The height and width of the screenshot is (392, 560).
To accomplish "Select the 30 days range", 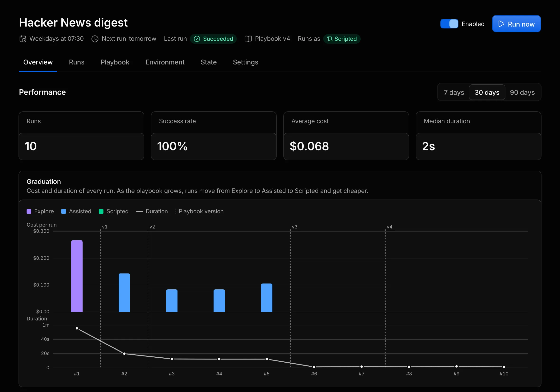I will click(487, 92).
